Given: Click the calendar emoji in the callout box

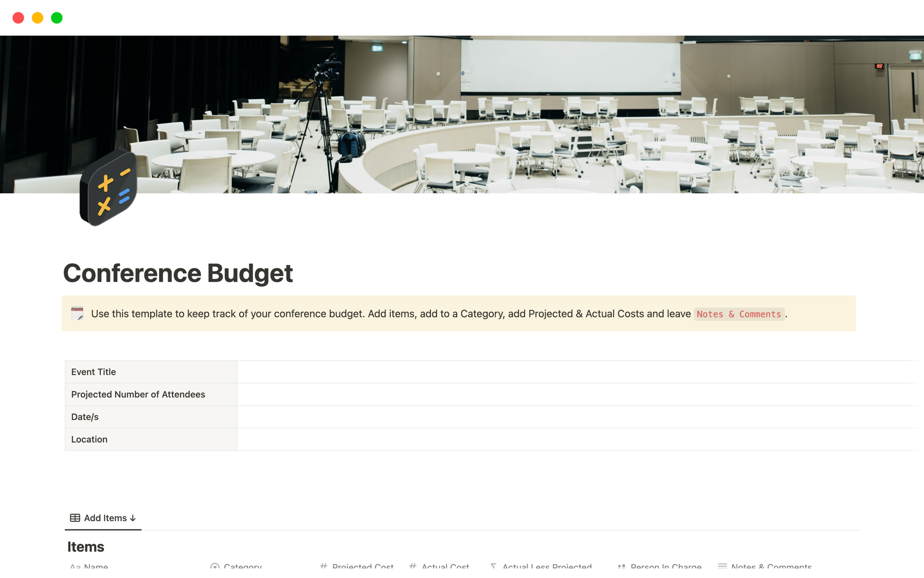Looking at the screenshot, I should tap(77, 313).
